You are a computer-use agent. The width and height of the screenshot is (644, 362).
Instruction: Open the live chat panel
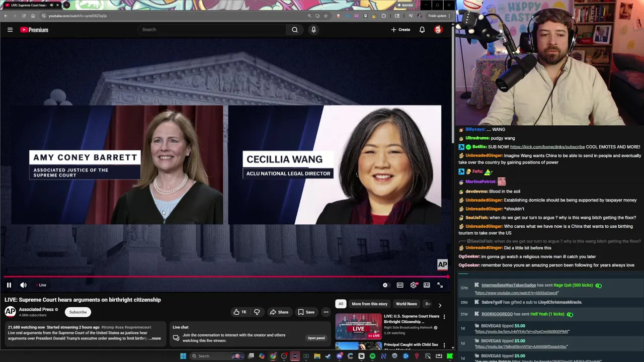point(316,338)
